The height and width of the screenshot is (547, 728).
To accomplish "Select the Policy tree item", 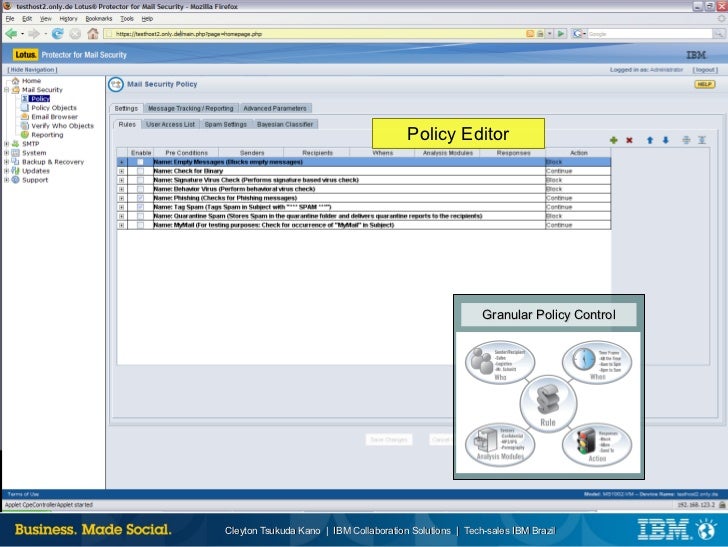I will (x=39, y=98).
